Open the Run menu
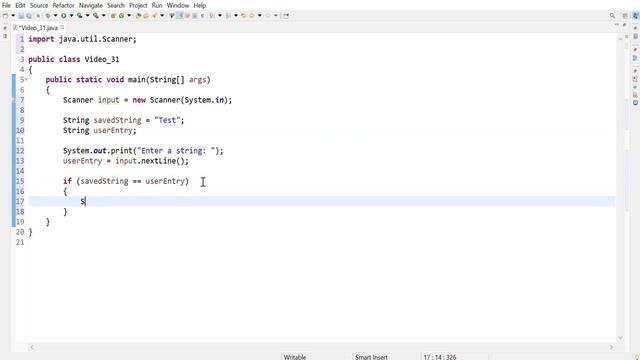The image size is (640, 360). 157,5
